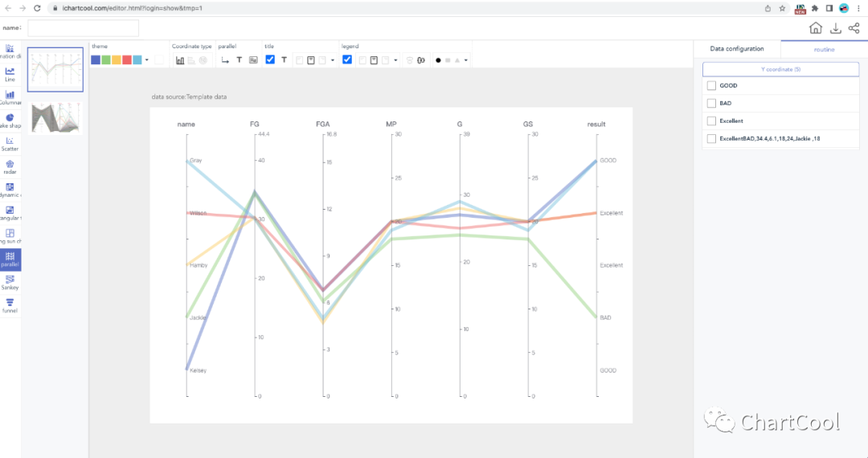This screenshot has height=458, width=868.
Task: Select the second parallel chart thumbnail
Action: click(x=55, y=117)
